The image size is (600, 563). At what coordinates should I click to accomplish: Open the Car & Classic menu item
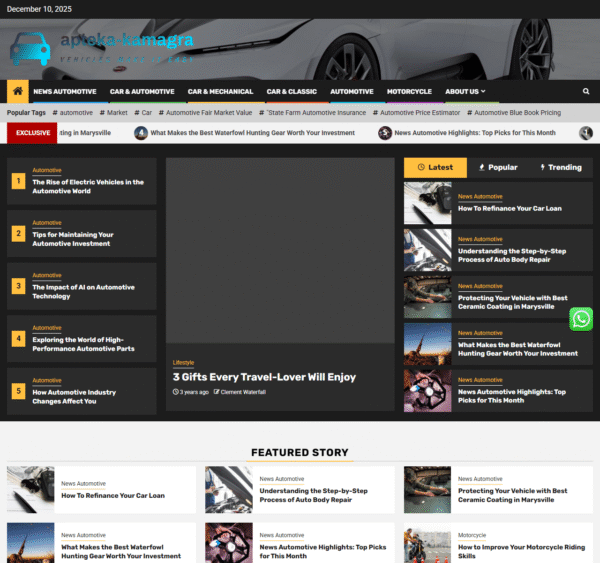coord(291,92)
